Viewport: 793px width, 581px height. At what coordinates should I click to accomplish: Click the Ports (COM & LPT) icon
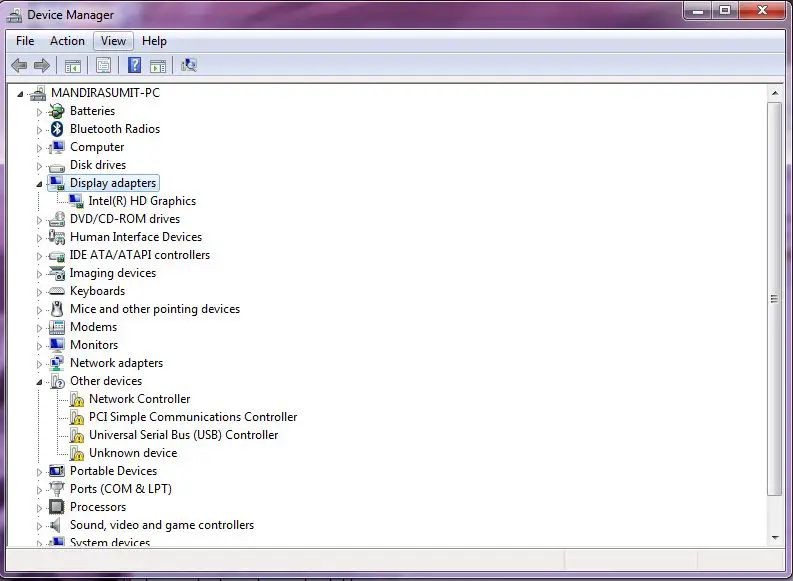pyautogui.click(x=57, y=489)
